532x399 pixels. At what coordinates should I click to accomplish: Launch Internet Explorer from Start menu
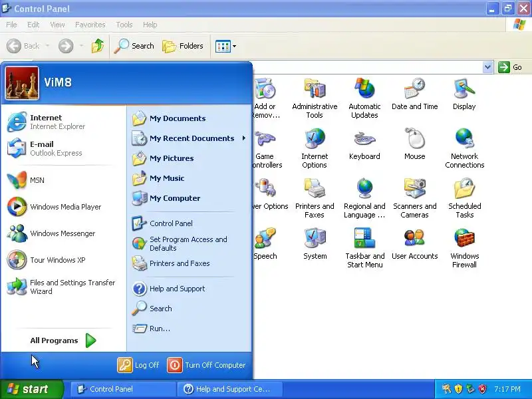[63, 122]
